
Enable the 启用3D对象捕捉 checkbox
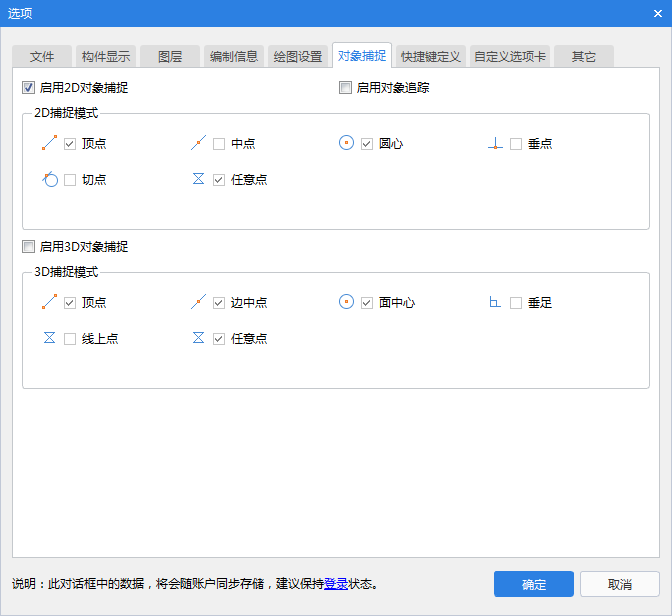pos(29,247)
